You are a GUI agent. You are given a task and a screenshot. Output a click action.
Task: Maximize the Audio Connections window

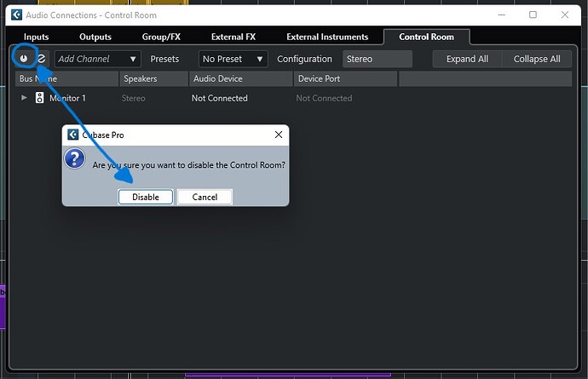[533, 15]
